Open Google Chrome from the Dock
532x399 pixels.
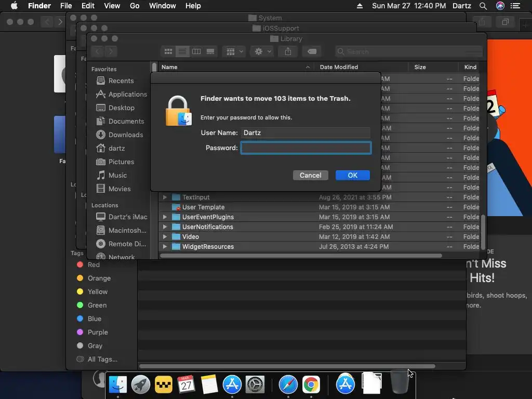[311, 384]
